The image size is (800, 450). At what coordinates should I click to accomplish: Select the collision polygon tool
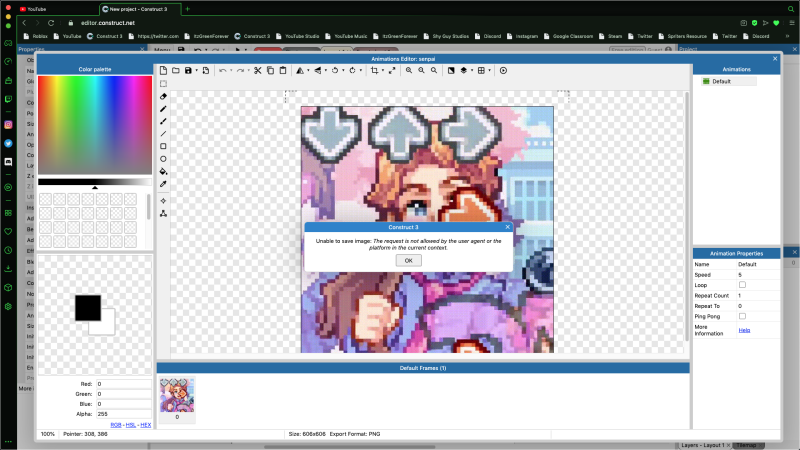click(x=163, y=213)
